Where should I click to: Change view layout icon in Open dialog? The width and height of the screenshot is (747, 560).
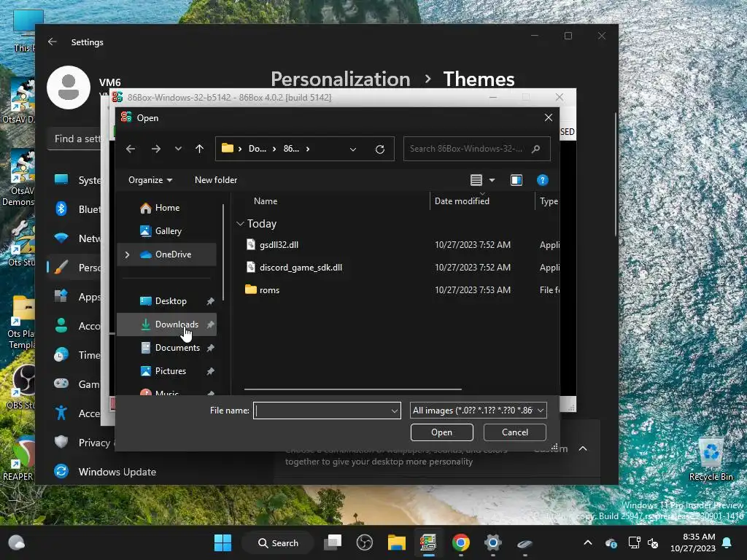point(476,180)
